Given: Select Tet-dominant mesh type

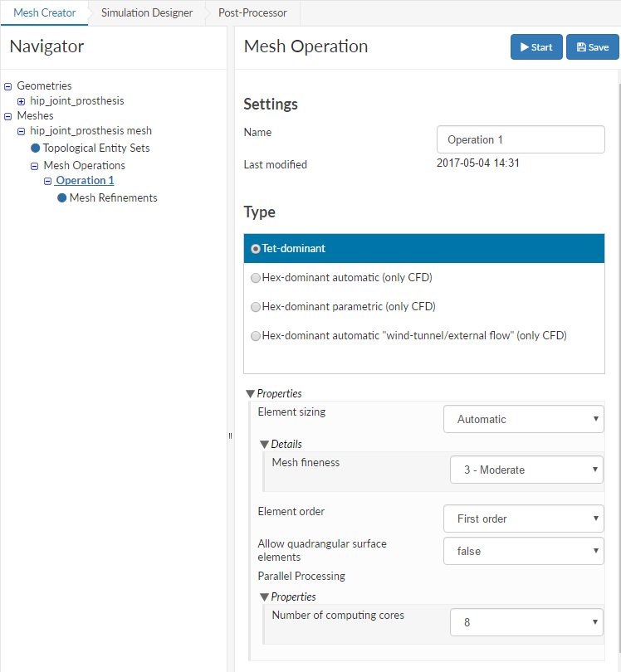Looking at the screenshot, I should point(256,249).
